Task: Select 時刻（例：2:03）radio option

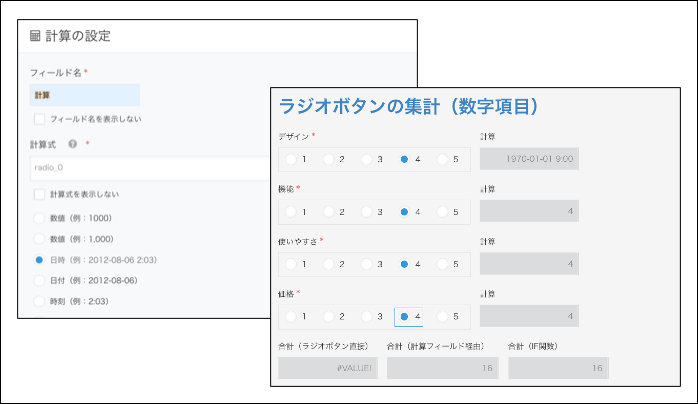Action: pyautogui.click(x=39, y=301)
